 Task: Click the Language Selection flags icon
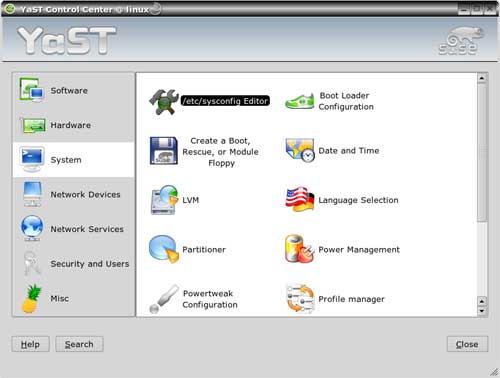point(300,199)
